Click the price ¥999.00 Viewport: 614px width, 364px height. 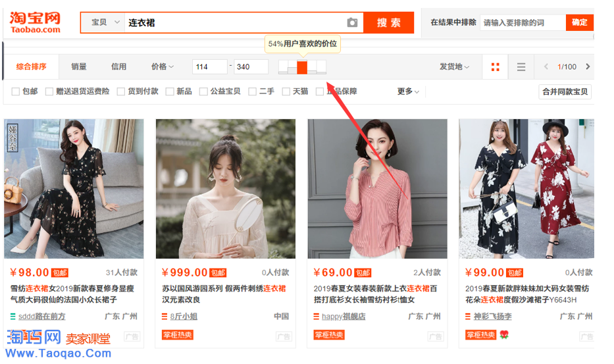(x=184, y=273)
